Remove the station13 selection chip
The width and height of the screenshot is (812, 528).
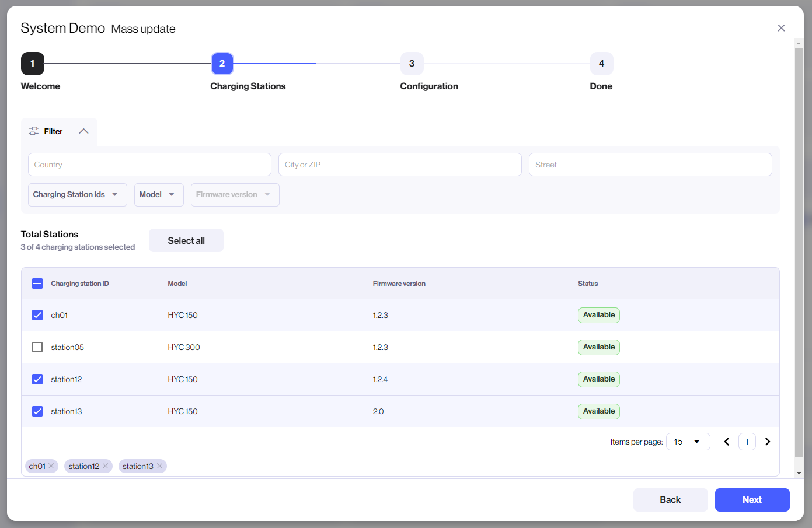click(159, 466)
